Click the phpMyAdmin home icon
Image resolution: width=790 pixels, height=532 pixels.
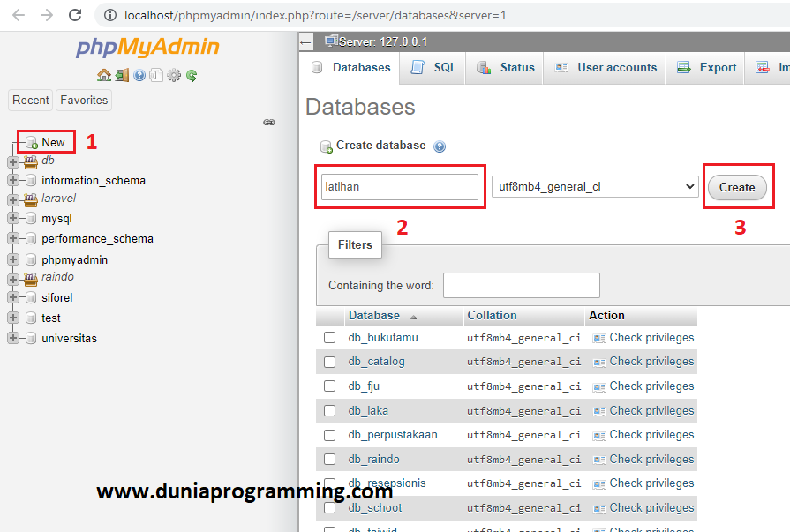pyautogui.click(x=104, y=75)
